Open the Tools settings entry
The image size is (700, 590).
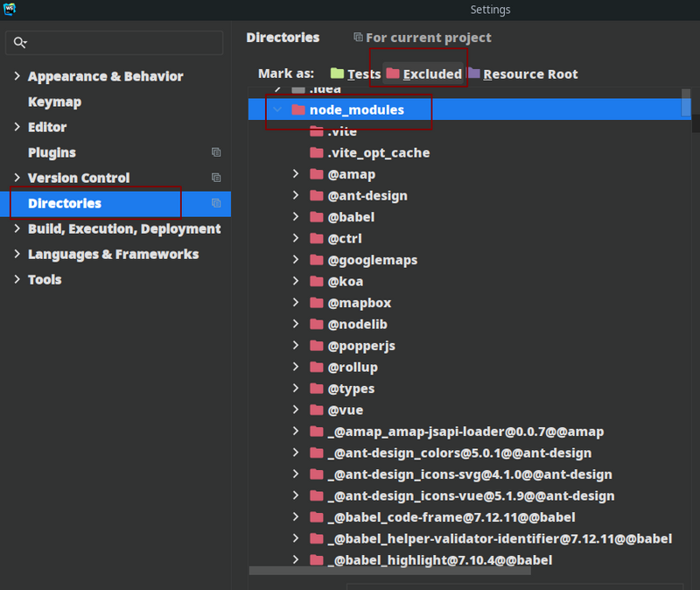pos(45,279)
